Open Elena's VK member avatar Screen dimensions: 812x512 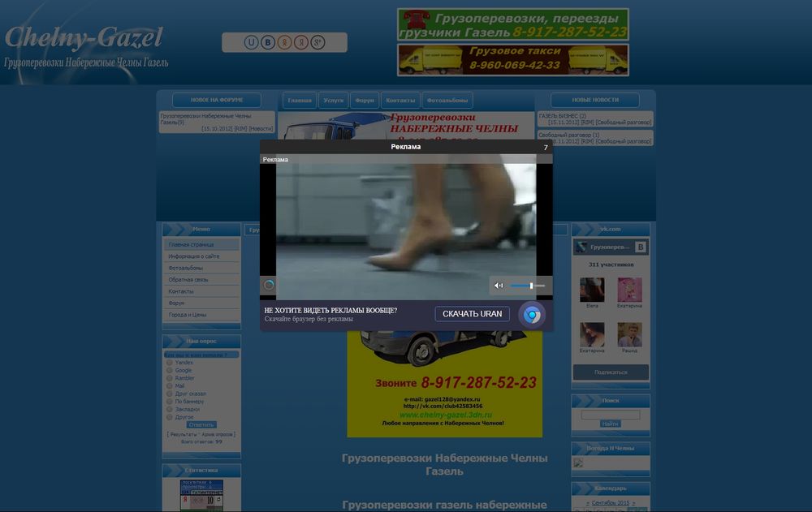coord(592,290)
